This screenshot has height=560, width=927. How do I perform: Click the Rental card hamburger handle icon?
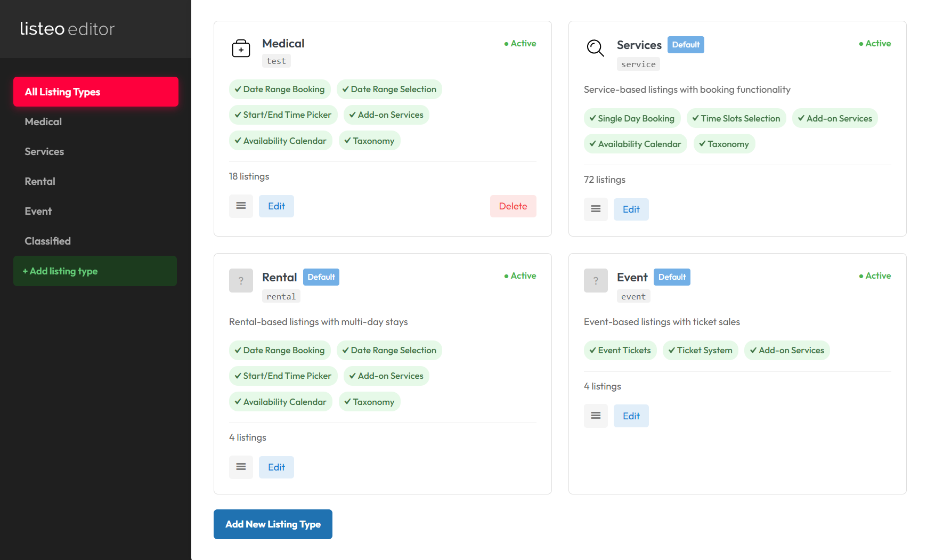coord(241,467)
